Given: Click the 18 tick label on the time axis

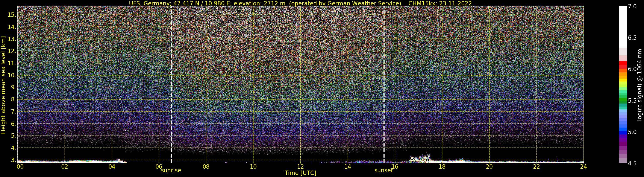Looking at the screenshot, I should [442, 166].
